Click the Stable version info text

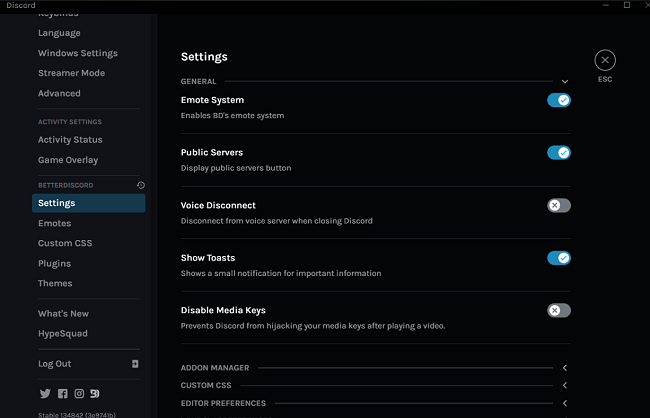tap(77, 415)
